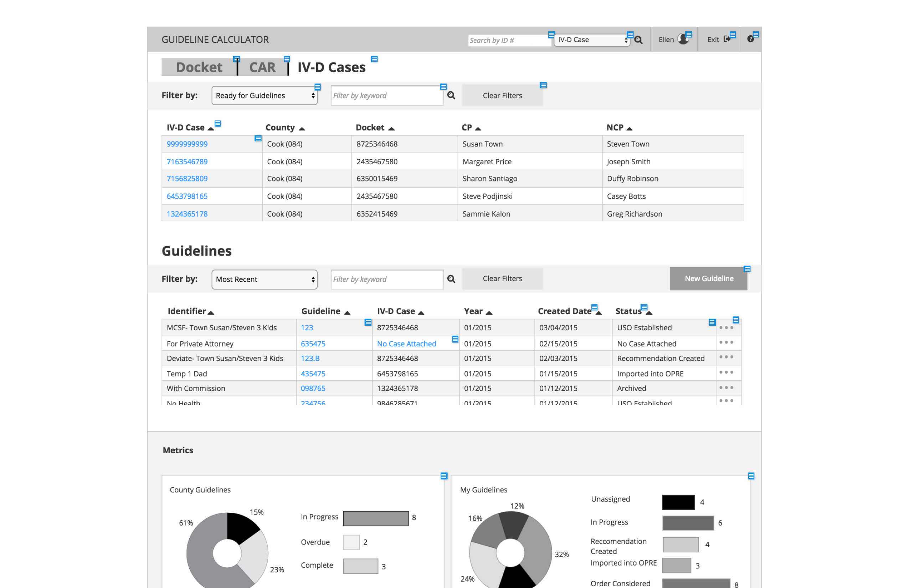
Task: Click the Duffy Robinson NCP cell
Action: point(673,178)
